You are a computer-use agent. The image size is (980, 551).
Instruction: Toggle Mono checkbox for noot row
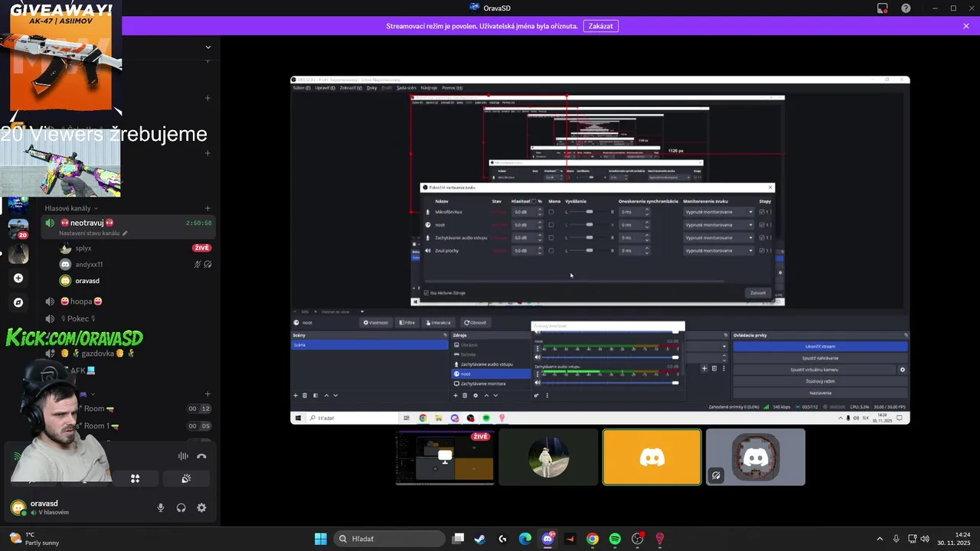coord(550,225)
